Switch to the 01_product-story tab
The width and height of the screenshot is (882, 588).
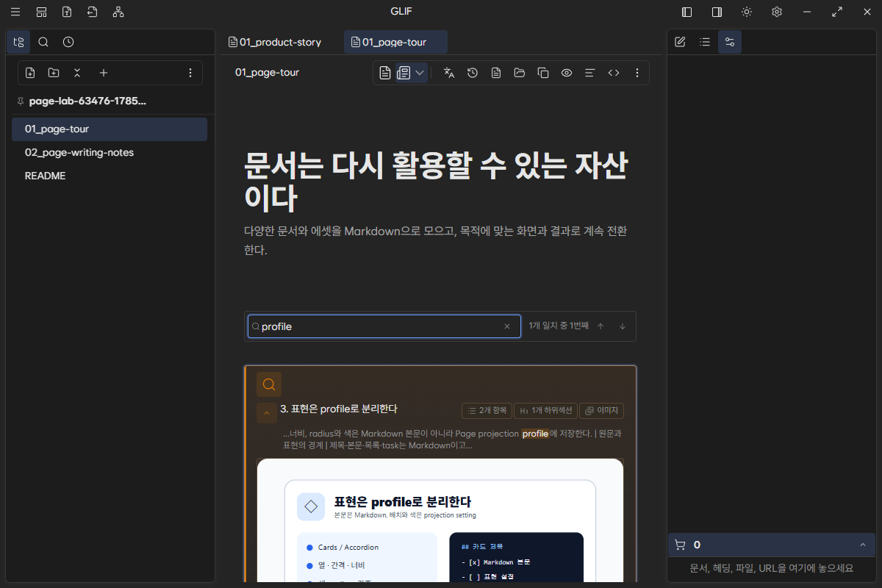coord(275,42)
